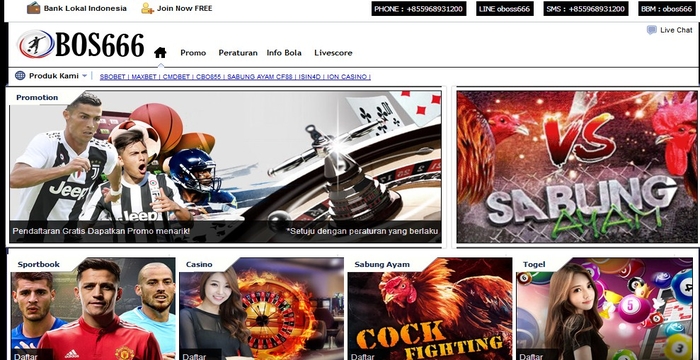Click the LINE oboss666 contact button
Viewport: 700px width, 360px height.
[x=505, y=8]
